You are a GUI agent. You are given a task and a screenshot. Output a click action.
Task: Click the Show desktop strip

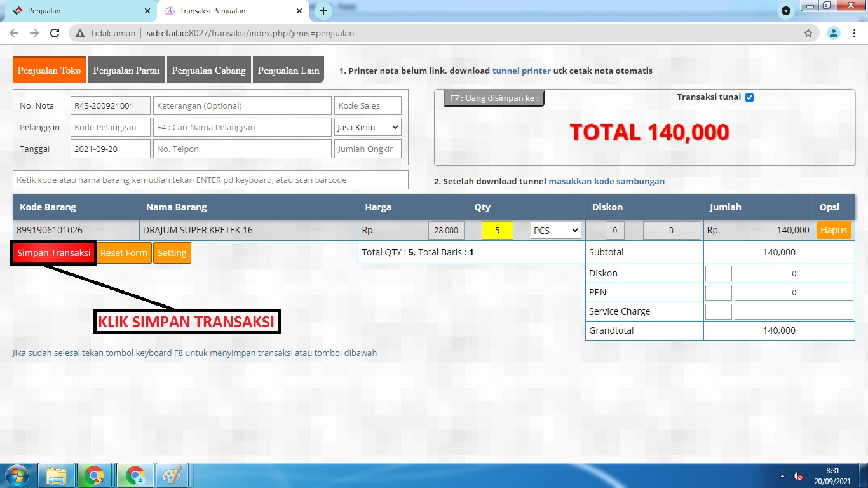[864, 475]
